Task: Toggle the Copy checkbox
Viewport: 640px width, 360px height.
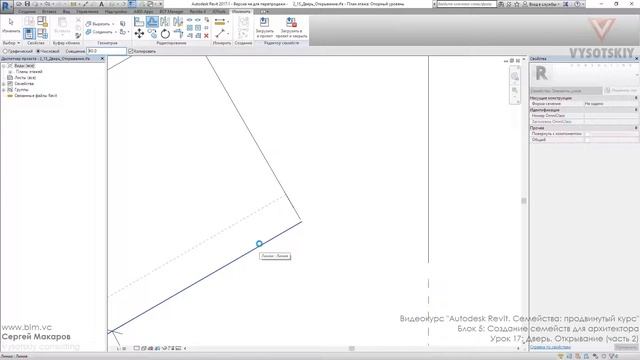Action: coord(131,51)
